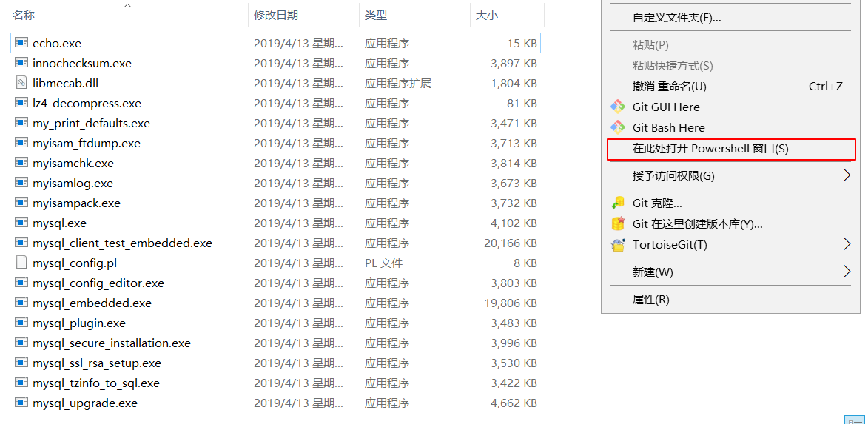This screenshot has width=868, height=424.
Task: Open 属性(R) from the context menu
Action: tap(730, 300)
